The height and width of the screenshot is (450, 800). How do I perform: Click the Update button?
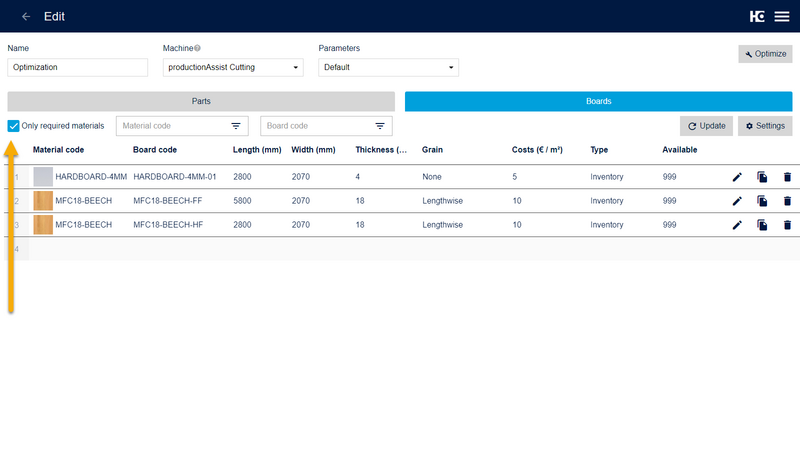706,126
